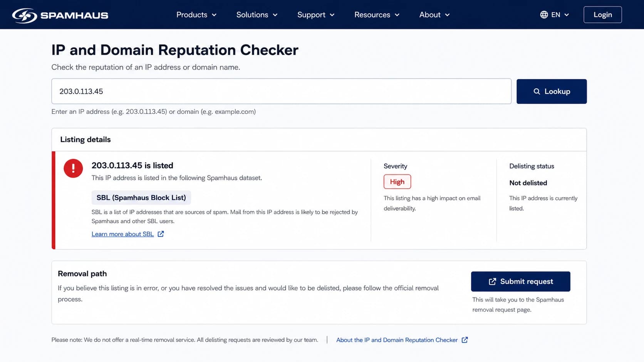644x362 pixels.
Task: Click the red exclamation alert icon
Action: point(73,168)
